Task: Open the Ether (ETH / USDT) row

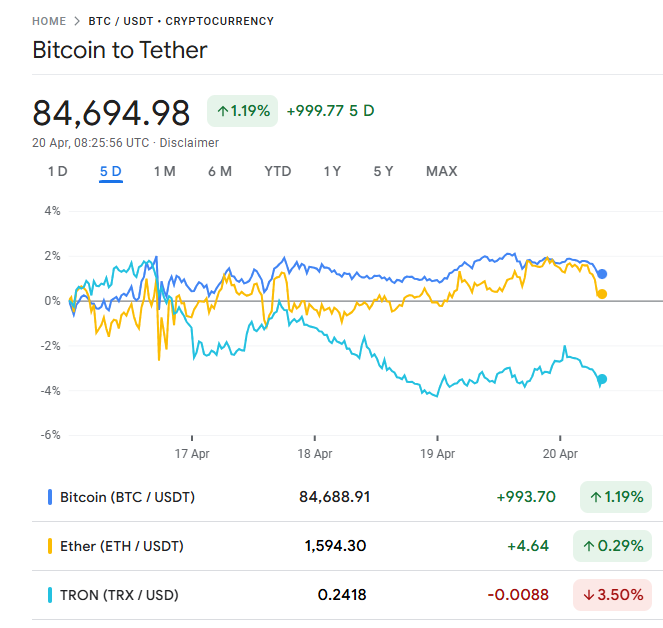Action: point(342,546)
